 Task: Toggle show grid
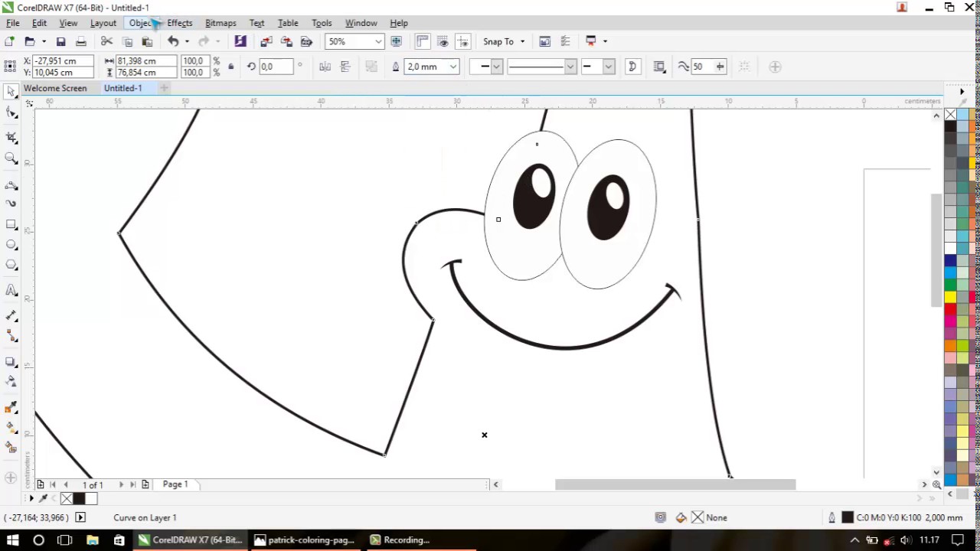[x=443, y=41]
